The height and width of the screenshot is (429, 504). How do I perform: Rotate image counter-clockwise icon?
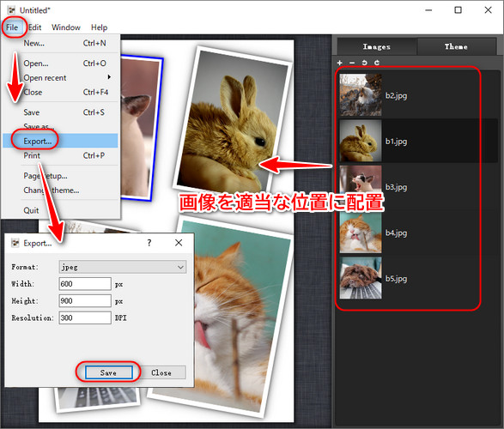click(364, 63)
